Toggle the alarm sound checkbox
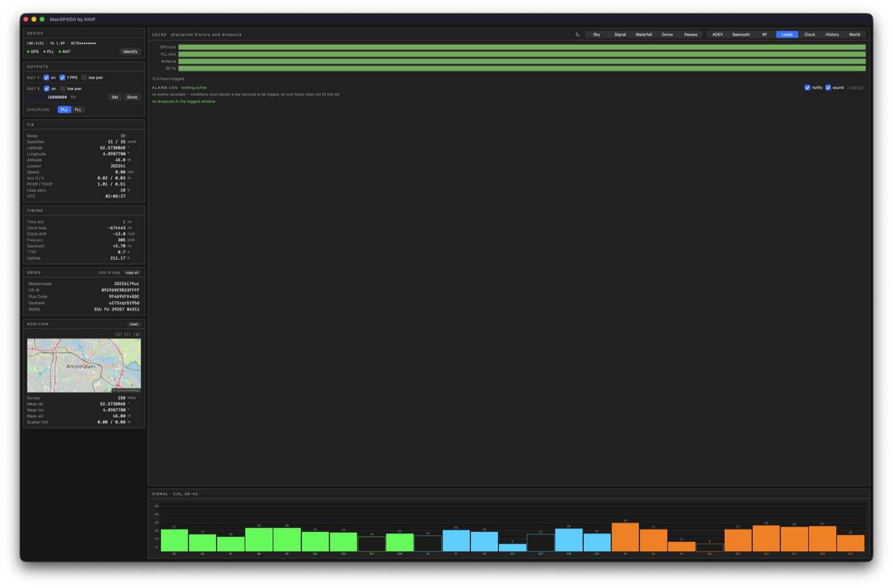 [x=828, y=88]
